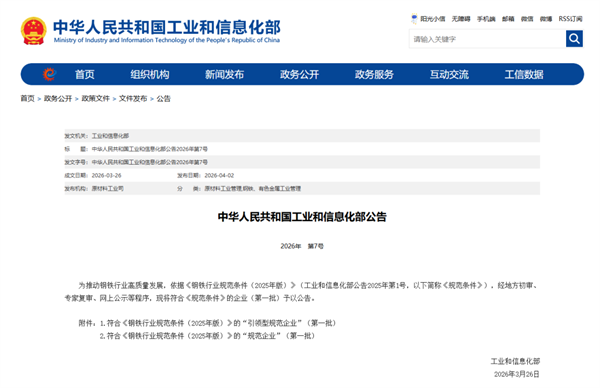
Task: Open the 手机端 mobile version link
Action: click(486, 19)
